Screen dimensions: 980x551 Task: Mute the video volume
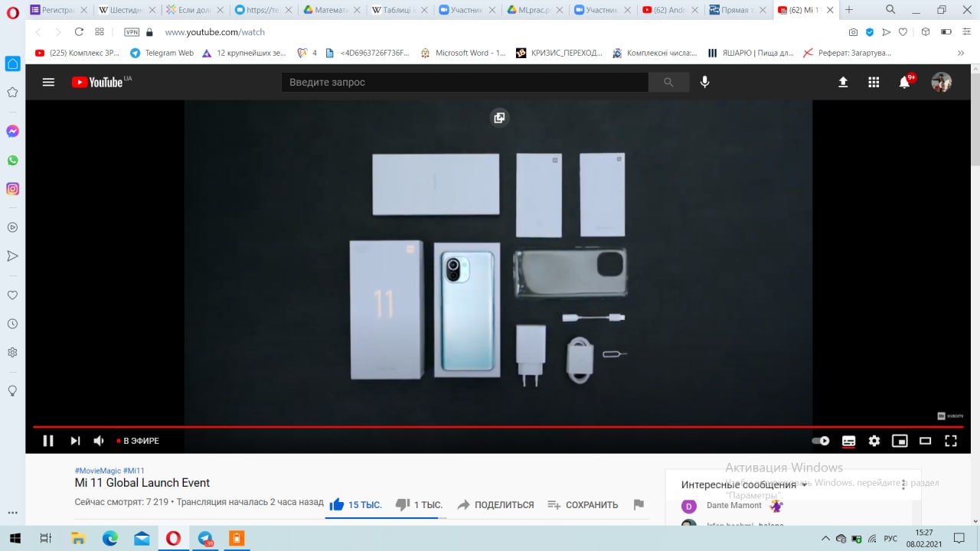click(x=99, y=441)
